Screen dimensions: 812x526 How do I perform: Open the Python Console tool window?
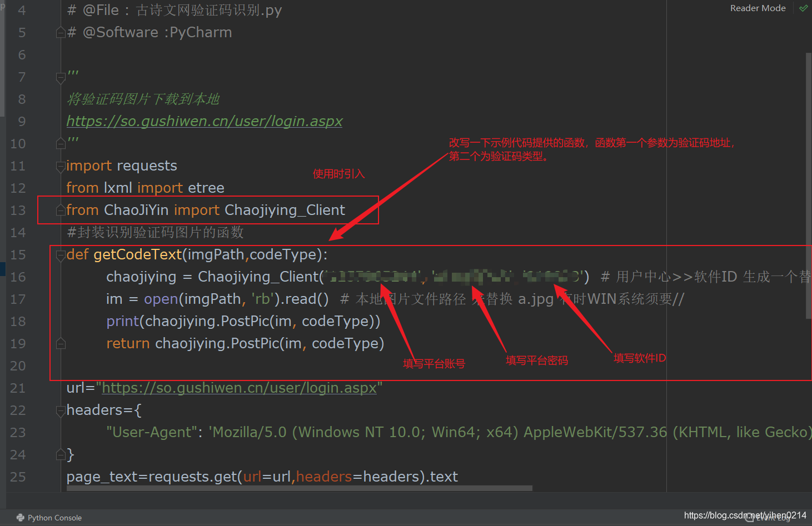(x=49, y=518)
